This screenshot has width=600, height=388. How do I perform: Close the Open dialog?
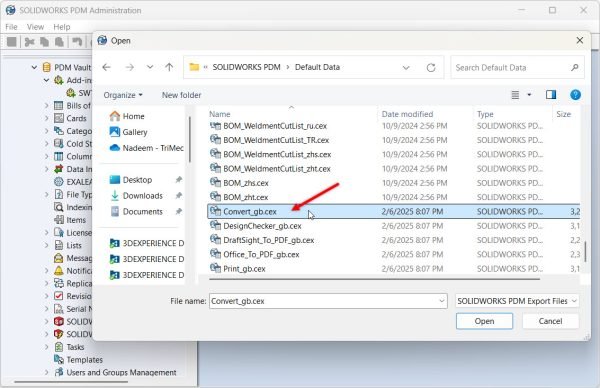click(x=580, y=40)
